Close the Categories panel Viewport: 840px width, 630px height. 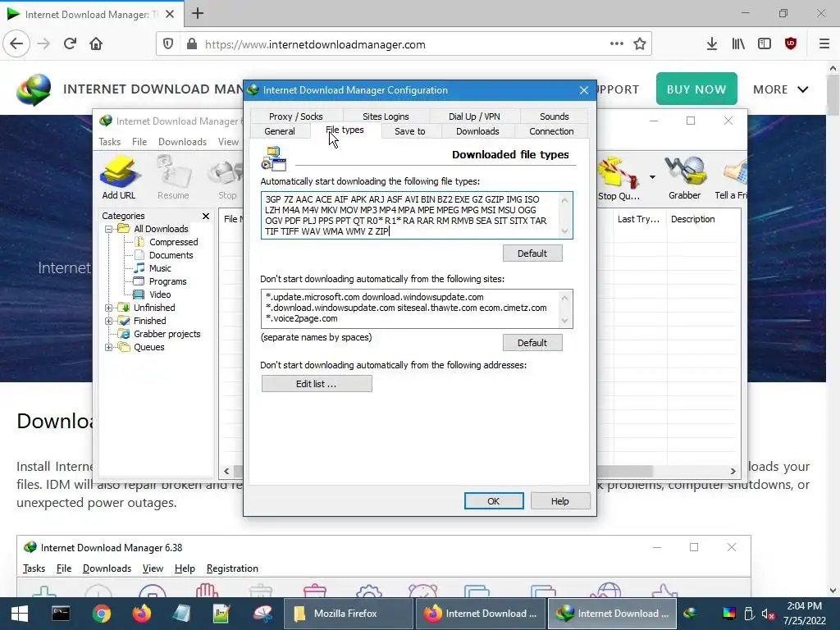(x=206, y=216)
